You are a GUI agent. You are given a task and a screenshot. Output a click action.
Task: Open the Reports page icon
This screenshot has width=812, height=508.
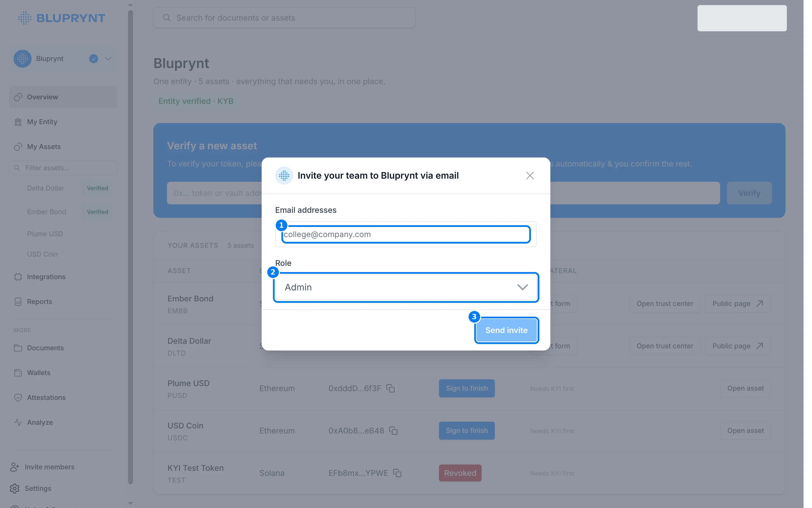click(x=18, y=301)
